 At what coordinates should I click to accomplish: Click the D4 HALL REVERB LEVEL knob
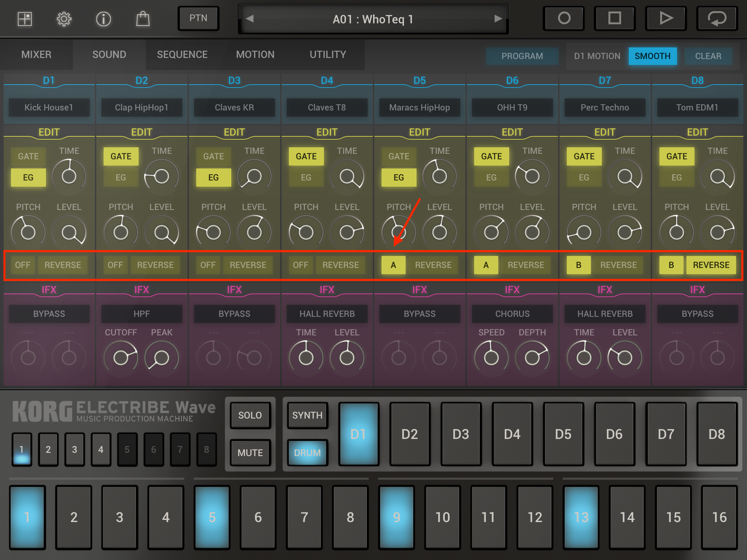tap(347, 358)
